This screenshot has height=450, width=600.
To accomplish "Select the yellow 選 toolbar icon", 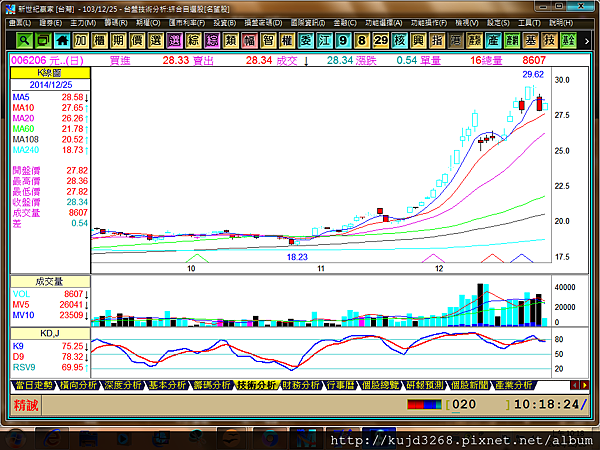I will 155,40.
